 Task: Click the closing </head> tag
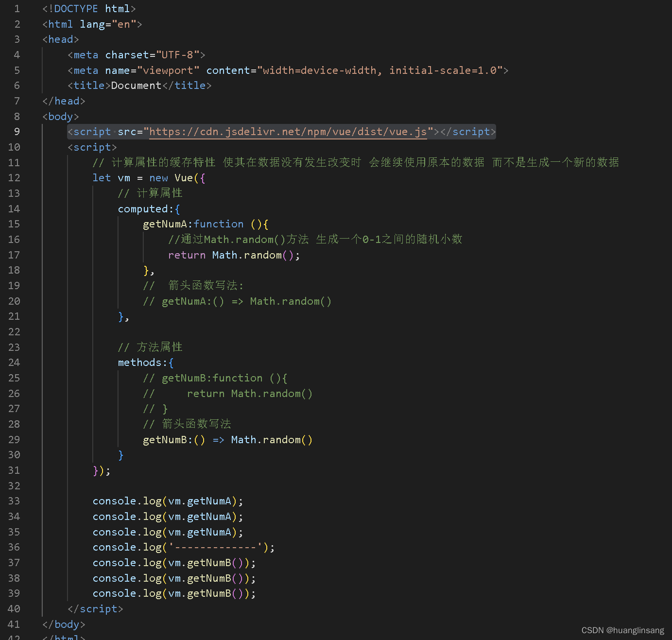(x=64, y=101)
